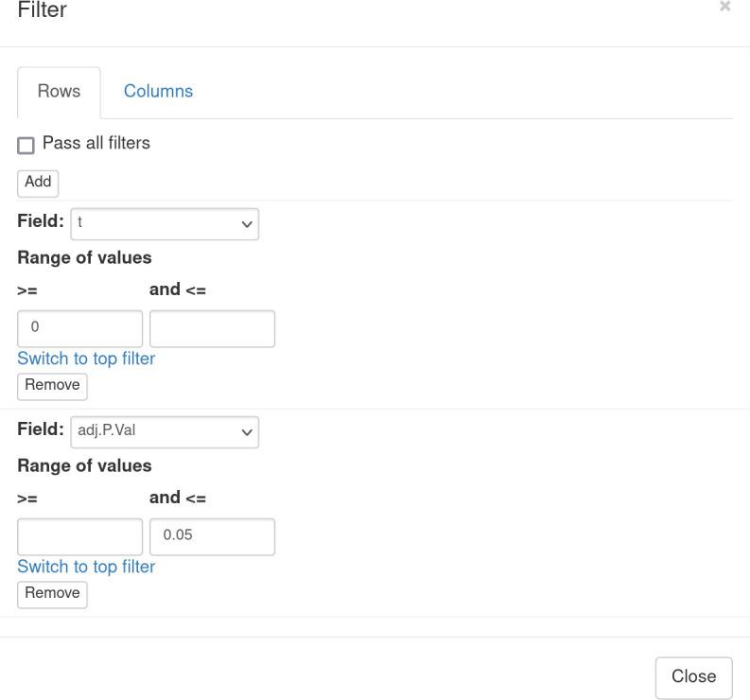Click Switch to top filter under adj.P.Val filter
Viewport: 750px width, 700px height.
[86, 567]
